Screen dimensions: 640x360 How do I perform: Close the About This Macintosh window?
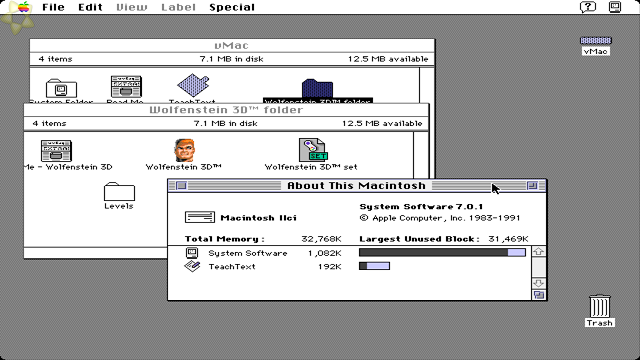[181, 186]
